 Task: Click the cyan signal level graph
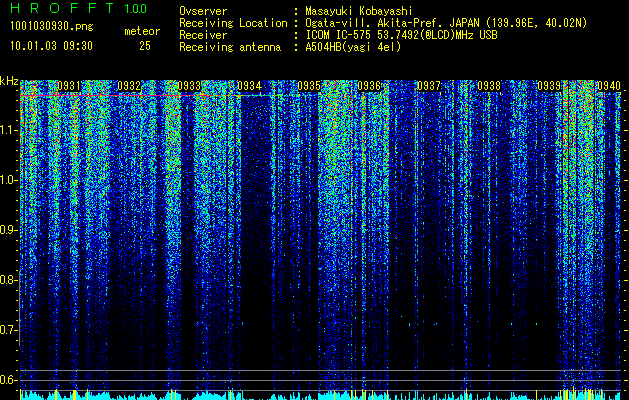pos(322,394)
